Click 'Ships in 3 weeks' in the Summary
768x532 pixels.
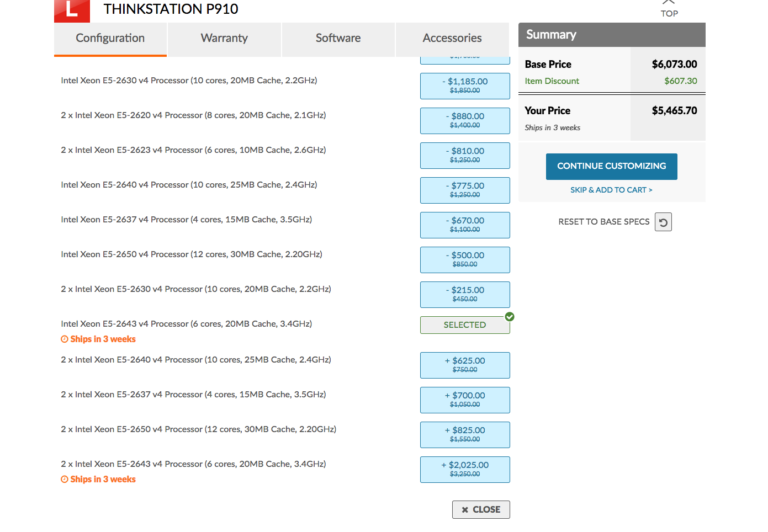click(552, 127)
